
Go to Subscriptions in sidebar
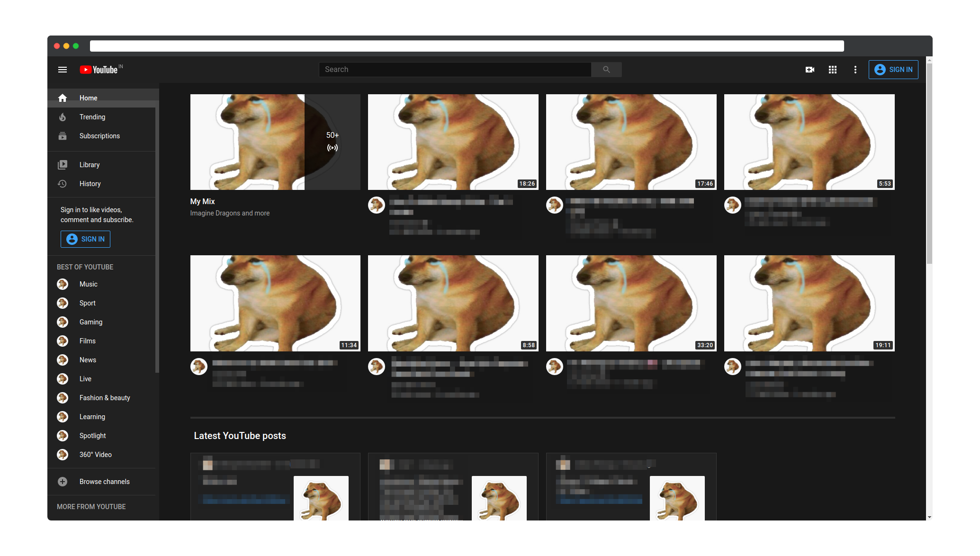(x=99, y=136)
